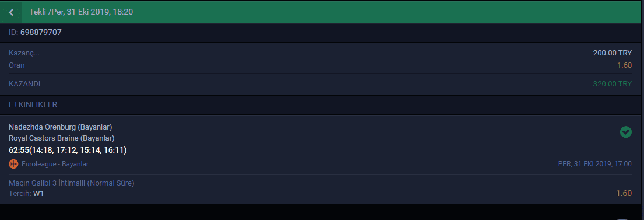The height and width of the screenshot is (220, 644).
Task: Expand the Kazanç... truncated label
Action: pyautogui.click(x=24, y=53)
